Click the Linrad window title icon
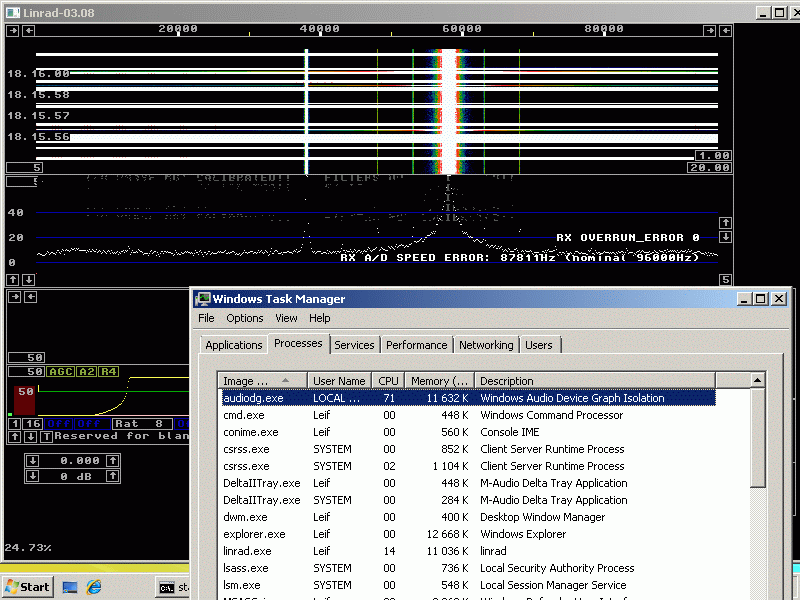Viewport: 800px width, 600px height. (x=12, y=12)
